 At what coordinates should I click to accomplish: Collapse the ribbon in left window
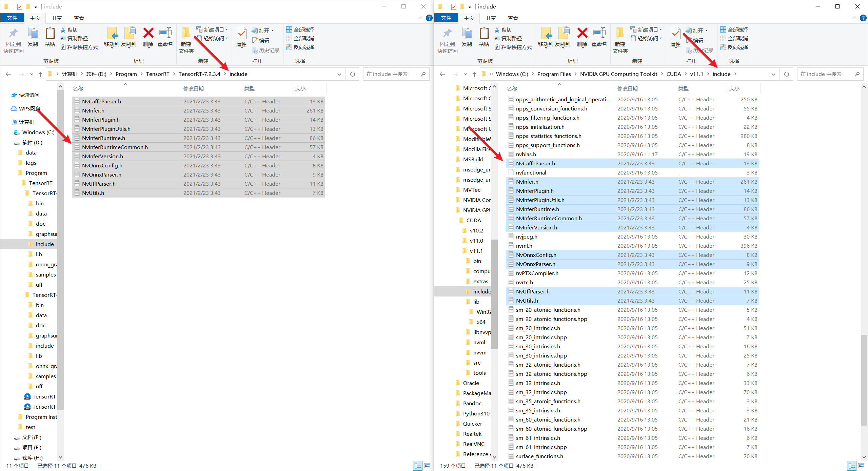pos(420,18)
